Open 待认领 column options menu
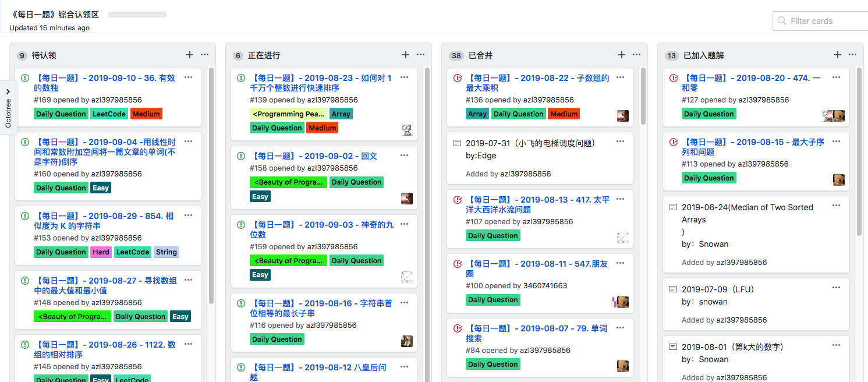Screen dimensions: 868x382 [x=204, y=55]
